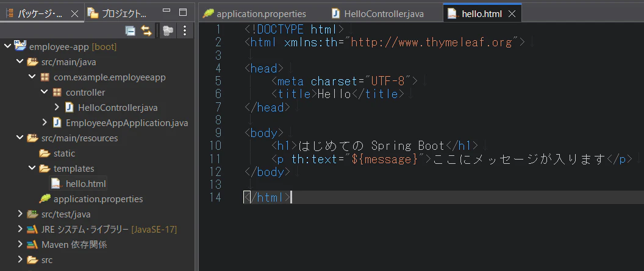Select Maven 依存関係 label
644x271 pixels.
[x=74, y=245]
